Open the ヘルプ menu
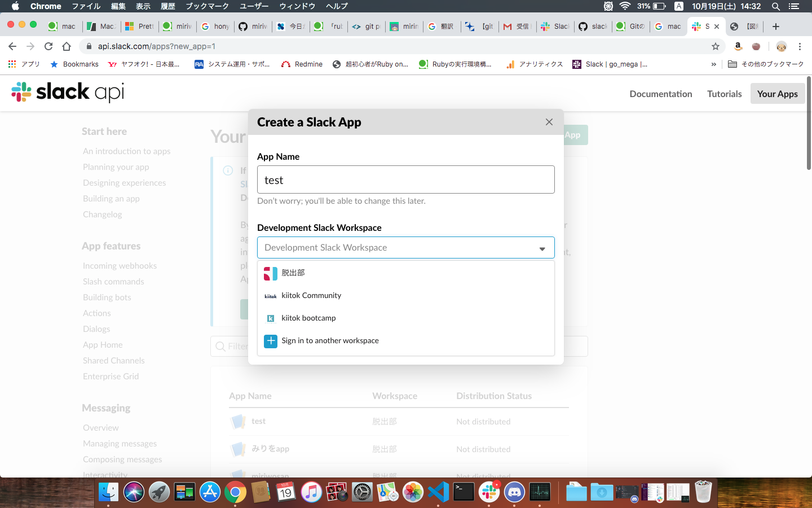The image size is (812, 508). 337,6
